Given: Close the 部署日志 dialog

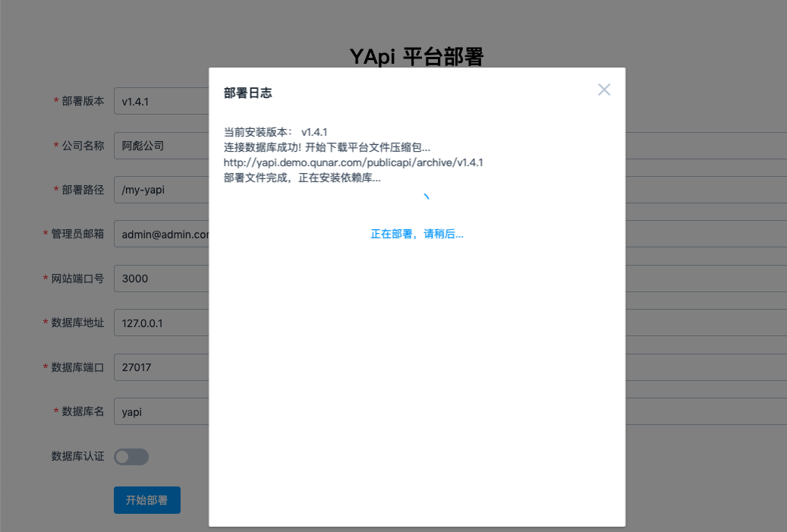Looking at the screenshot, I should coord(604,90).
